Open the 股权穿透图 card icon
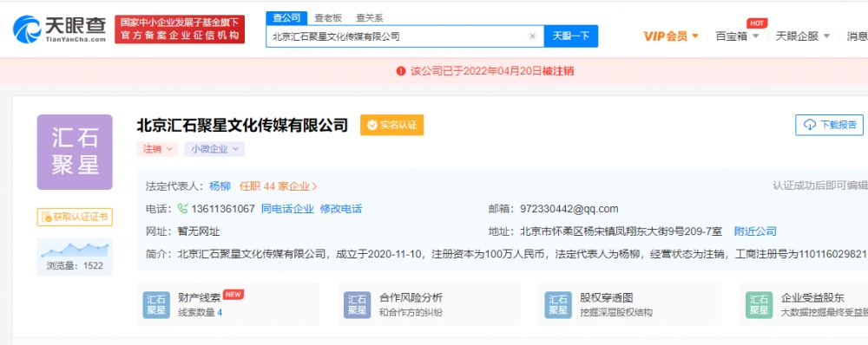This screenshot has width=868, height=345. tap(558, 304)
